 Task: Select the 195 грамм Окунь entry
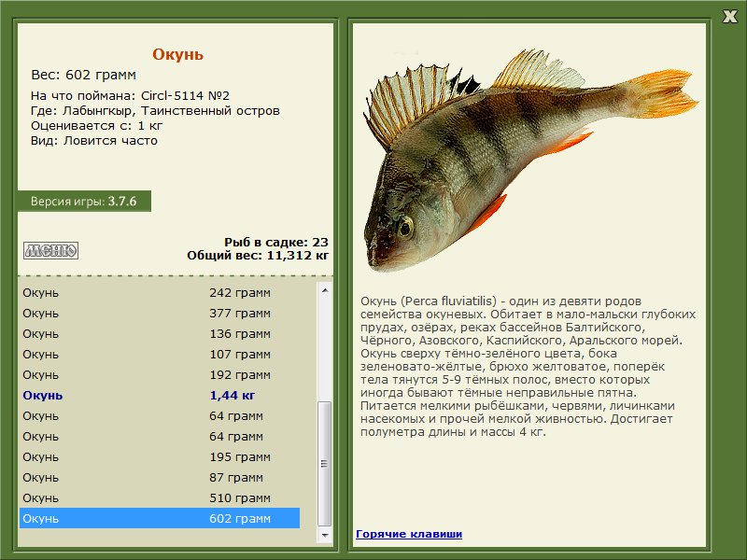(160, 456)
